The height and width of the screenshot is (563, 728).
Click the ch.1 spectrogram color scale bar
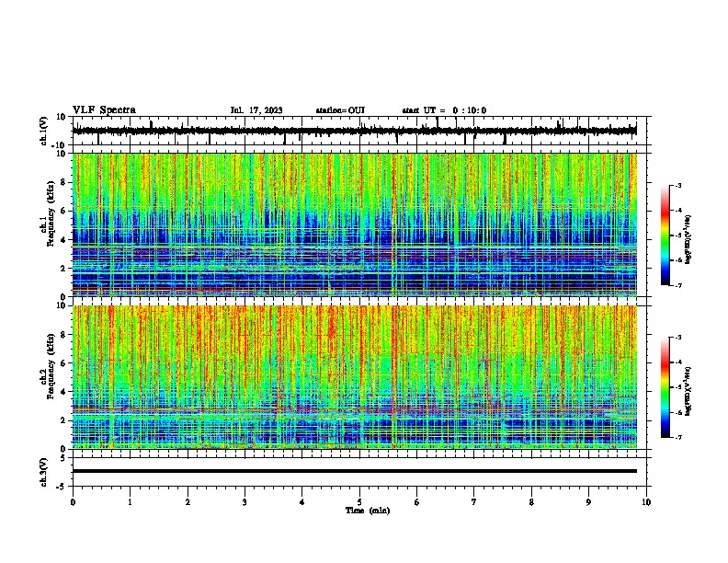(x=665, y=236)
